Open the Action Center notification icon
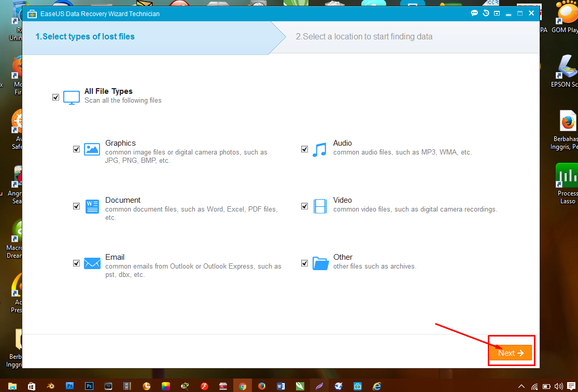Image resolution: width=578 pixels, height=392 pixels. pos(571,386)
